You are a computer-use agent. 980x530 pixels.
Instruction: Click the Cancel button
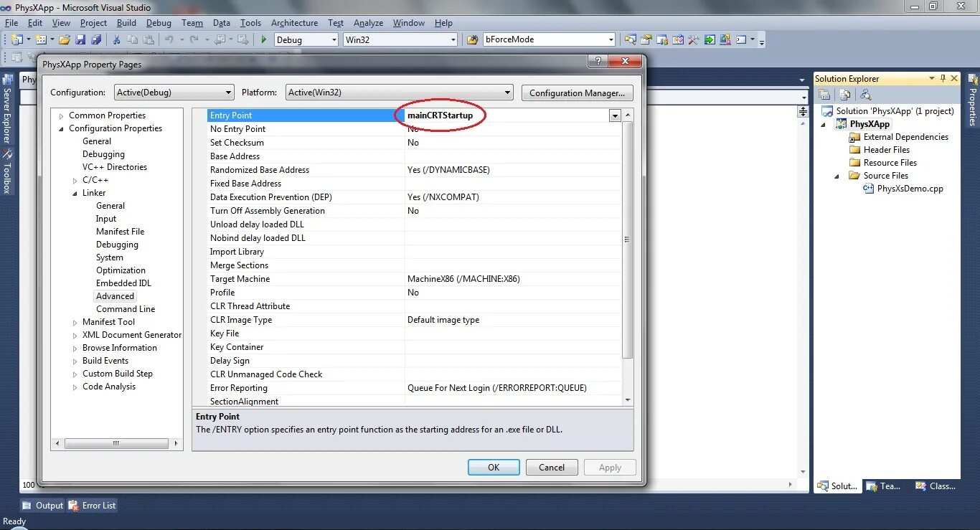[x=552, y=467]
